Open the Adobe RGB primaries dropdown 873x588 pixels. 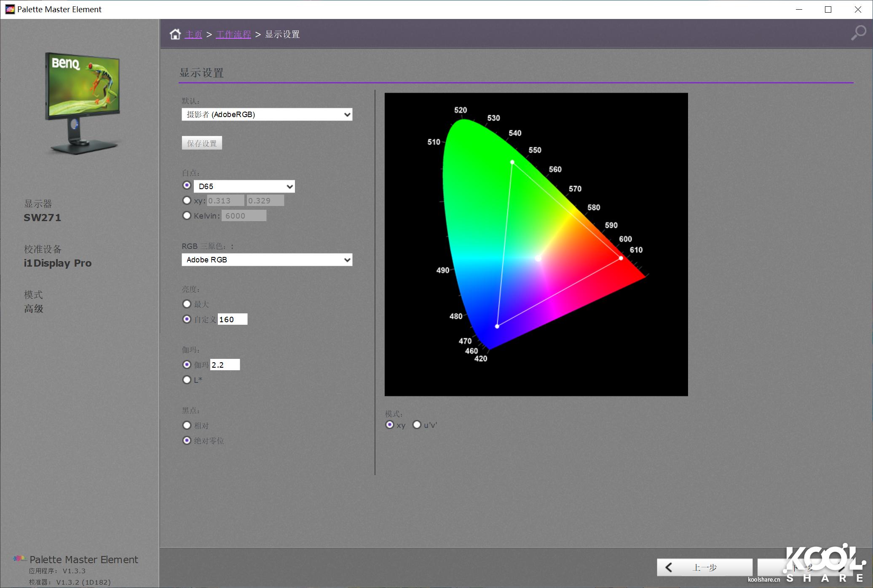tap(267, 260)
